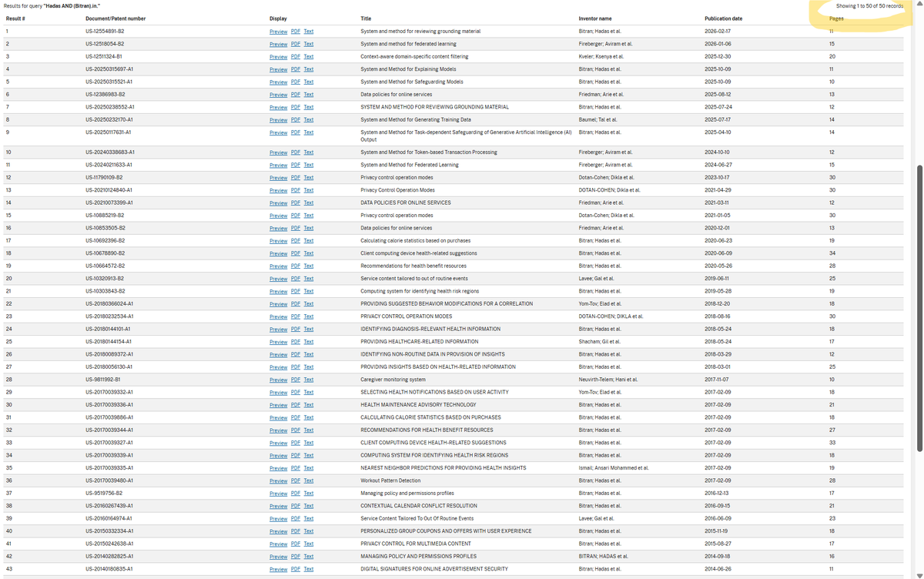View Text of US-20180144101-A1
924x579 pixels.
[309, 330]
